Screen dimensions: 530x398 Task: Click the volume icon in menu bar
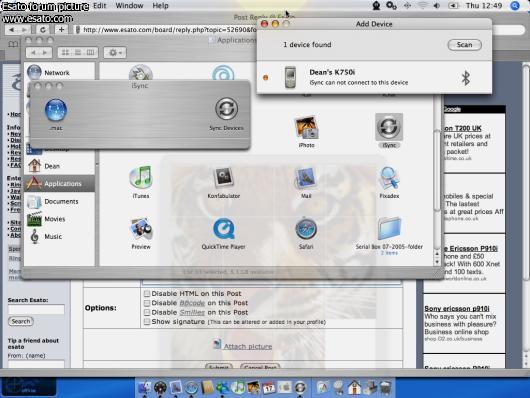[x=437, y=6]
